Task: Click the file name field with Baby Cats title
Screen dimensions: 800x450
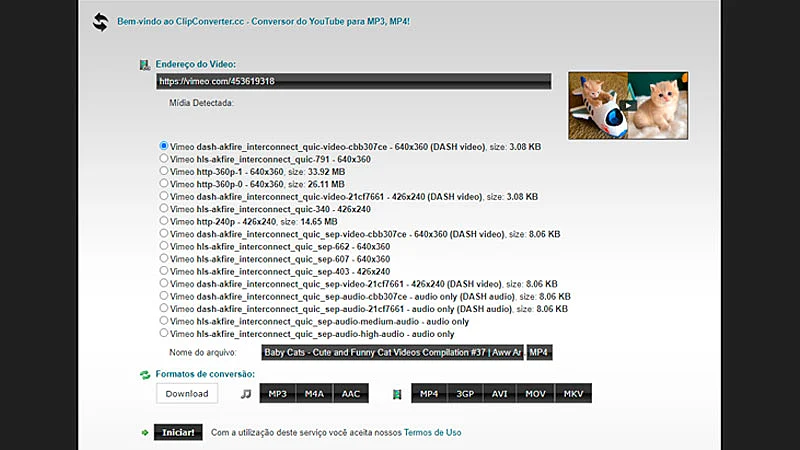Action: [x=392, y=353]
